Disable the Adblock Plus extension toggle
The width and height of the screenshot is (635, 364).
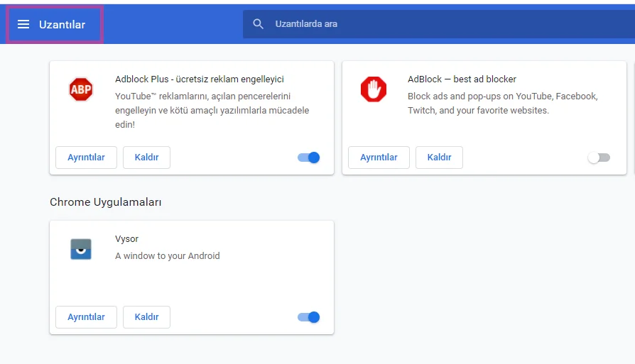[309, 158]
